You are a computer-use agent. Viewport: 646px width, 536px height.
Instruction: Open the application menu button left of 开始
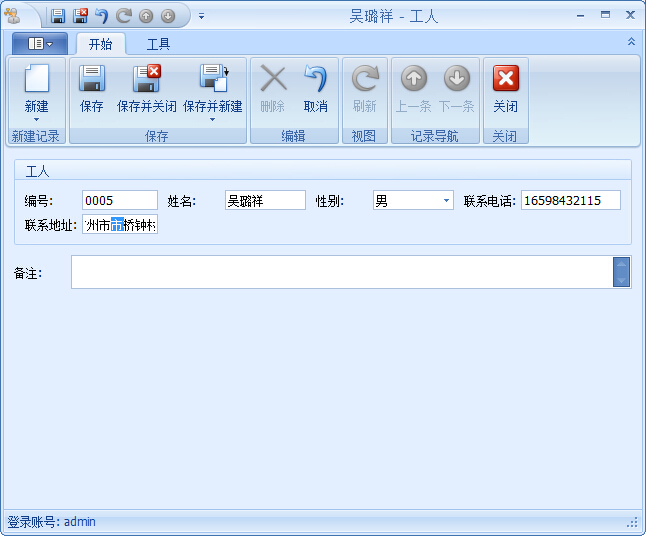click(x=40, y=44)
